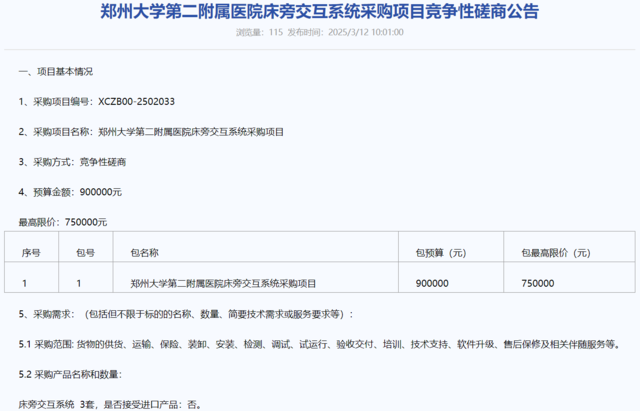Click the '最高限价：750000元' line
The width and height of the screenshot is (640, 411).
(63, 222)
